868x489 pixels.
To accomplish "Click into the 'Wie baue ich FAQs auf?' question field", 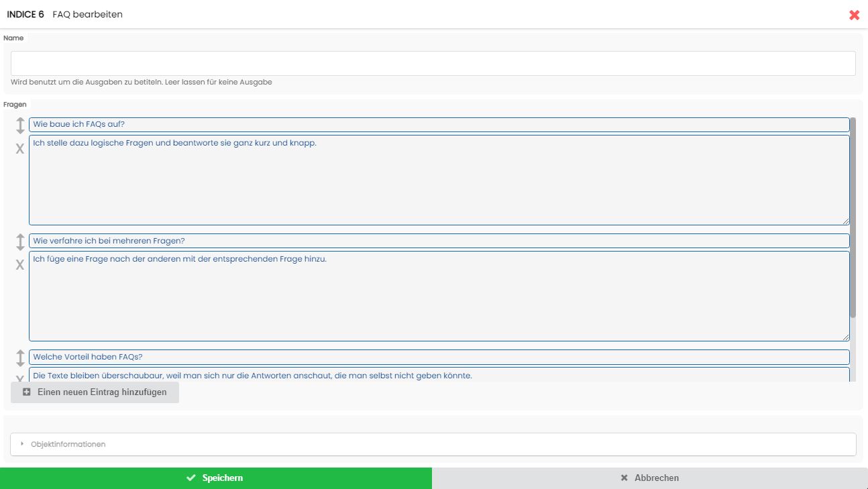I will click(439, 125).
